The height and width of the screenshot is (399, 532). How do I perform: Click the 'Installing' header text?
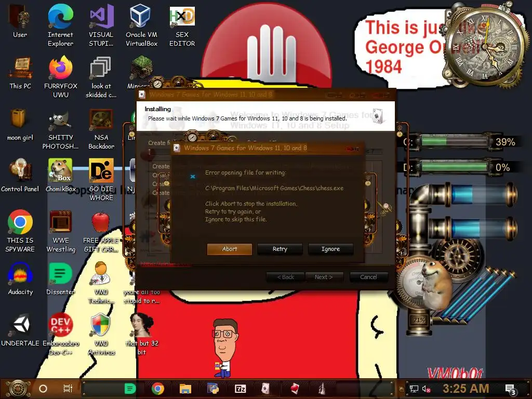[158, 109]
